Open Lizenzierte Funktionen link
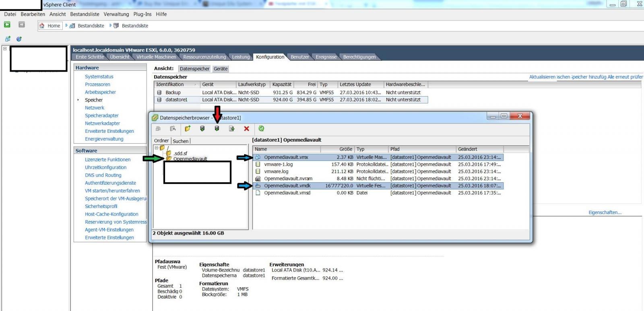 click(x=107, y=160)
